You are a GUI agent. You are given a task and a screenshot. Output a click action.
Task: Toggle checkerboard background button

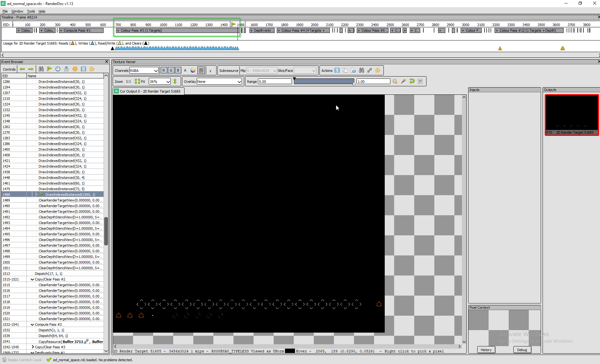click(x=201, y=70)
